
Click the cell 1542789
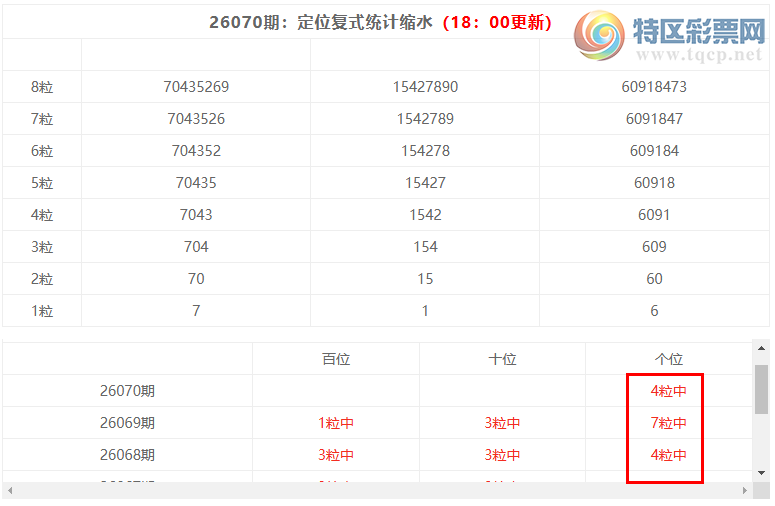coord(425,119)
